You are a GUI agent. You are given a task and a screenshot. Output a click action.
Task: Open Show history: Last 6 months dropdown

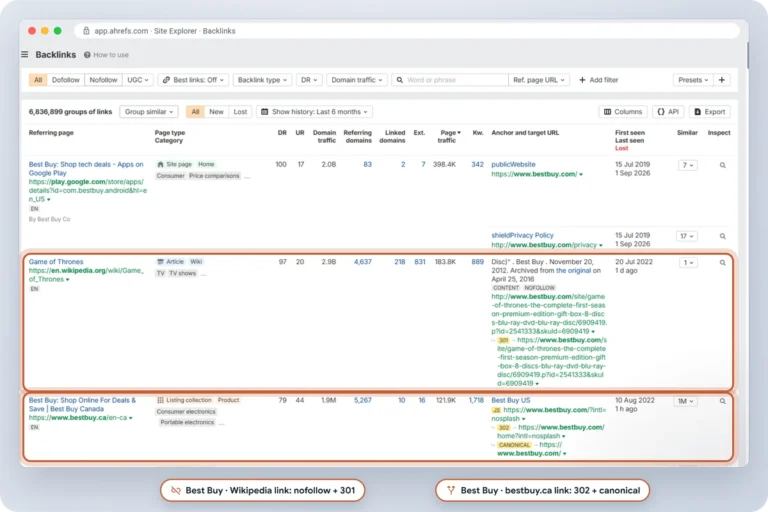coord(314,112)
